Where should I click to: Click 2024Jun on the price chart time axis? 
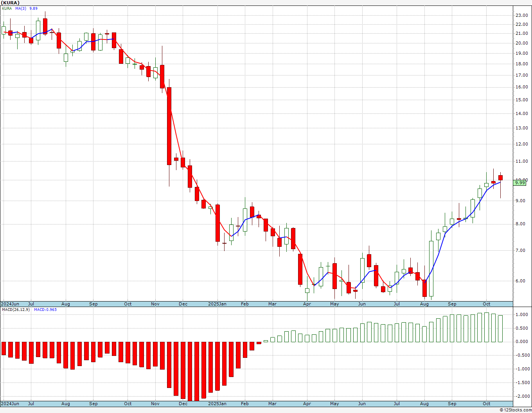pos(10,304)
